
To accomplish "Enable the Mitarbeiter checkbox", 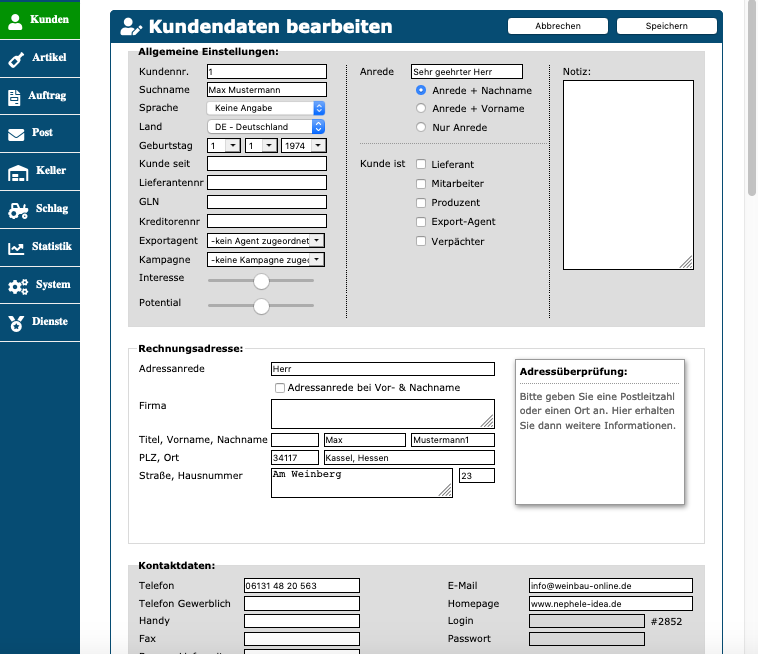I will 421,184.
